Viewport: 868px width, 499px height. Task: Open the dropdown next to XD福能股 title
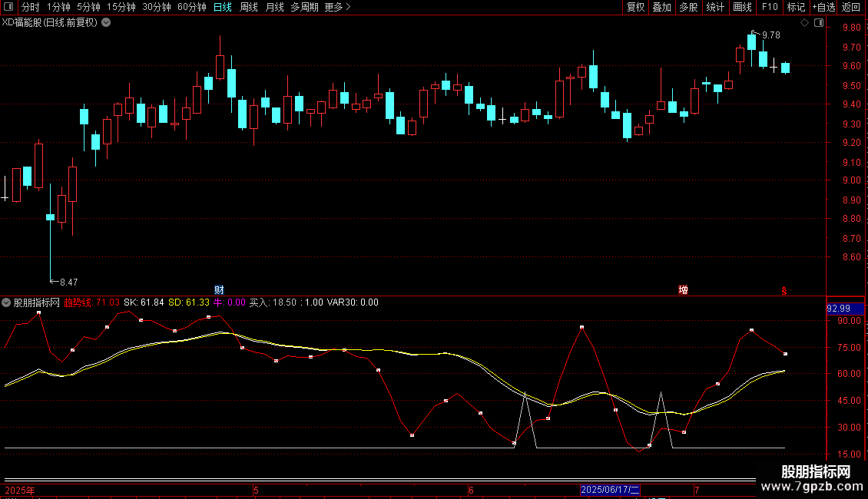(x=106, y=23)
